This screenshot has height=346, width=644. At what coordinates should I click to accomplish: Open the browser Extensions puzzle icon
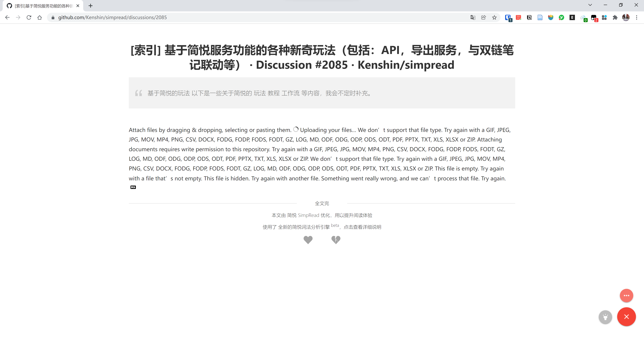click(x=615, y=17)
